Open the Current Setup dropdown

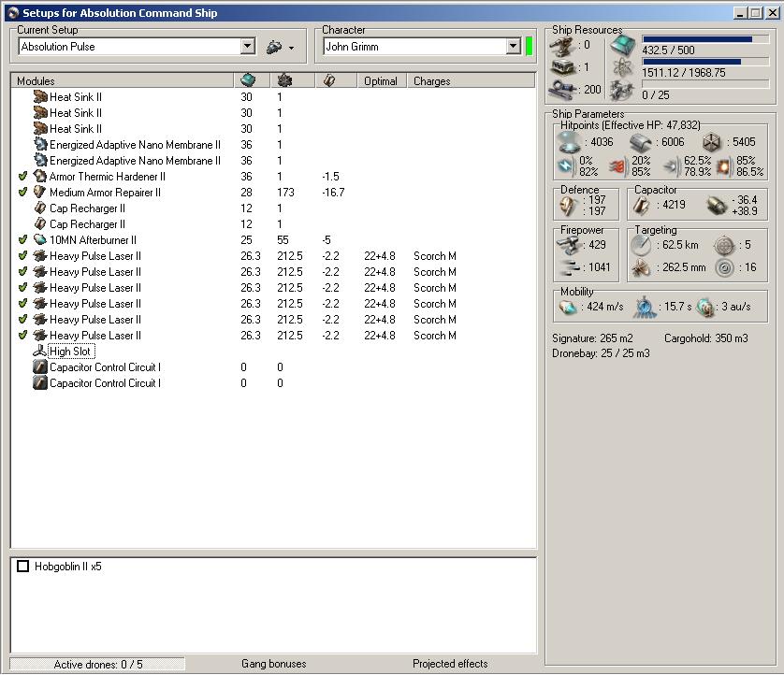click(x=247, y=47)
